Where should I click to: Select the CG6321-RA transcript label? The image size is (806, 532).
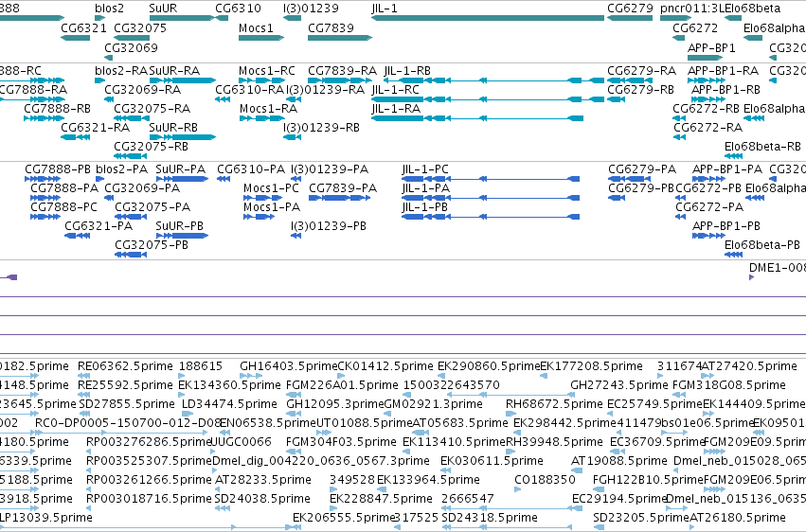pyautogui.click(x=95, y=128)
